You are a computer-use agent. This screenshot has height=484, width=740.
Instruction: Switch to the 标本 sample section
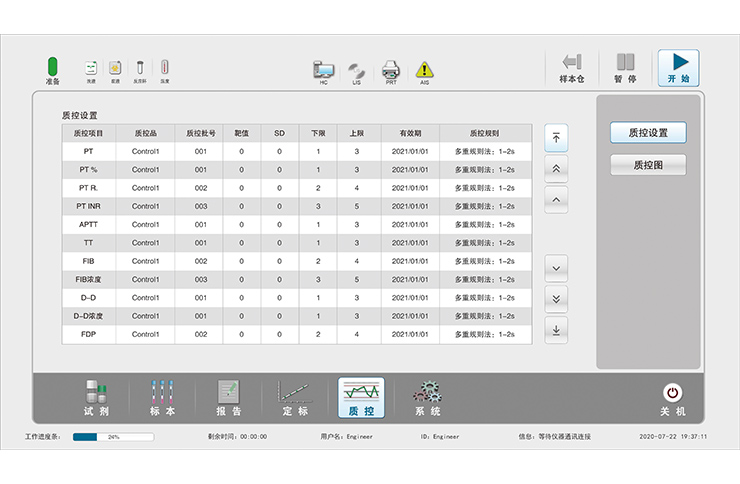tap(162, 397)
